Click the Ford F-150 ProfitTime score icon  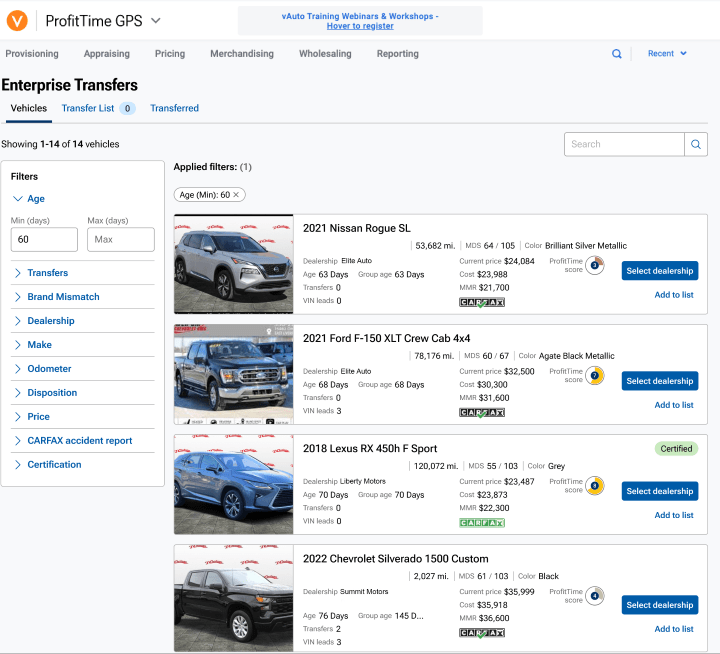pyautogui.click(x=595, y=376)
